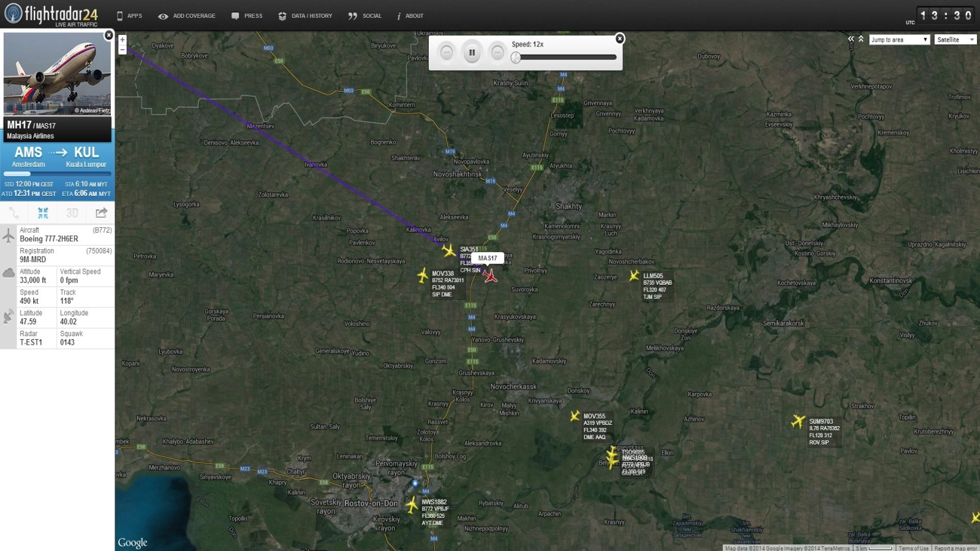Viewport: 980px width, 551px height.
Task: Collapse panel with double left chevron
Action: coord(851,39)
